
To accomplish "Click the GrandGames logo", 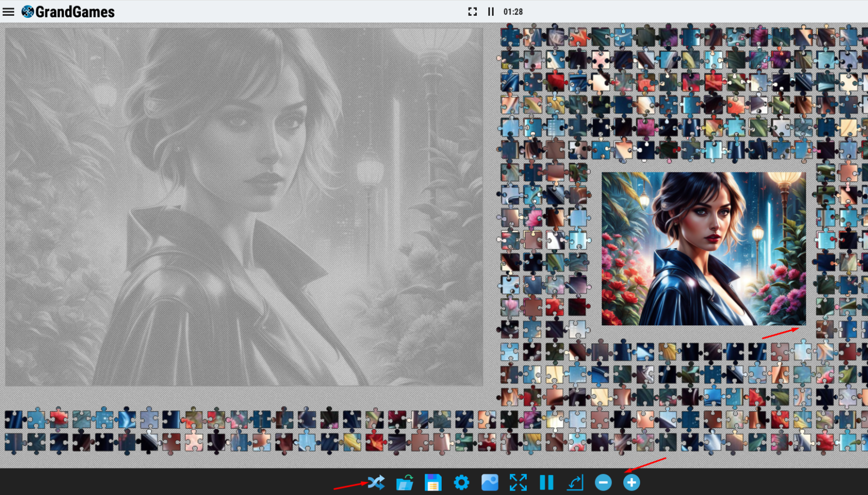I will click(x=68, y=11).
